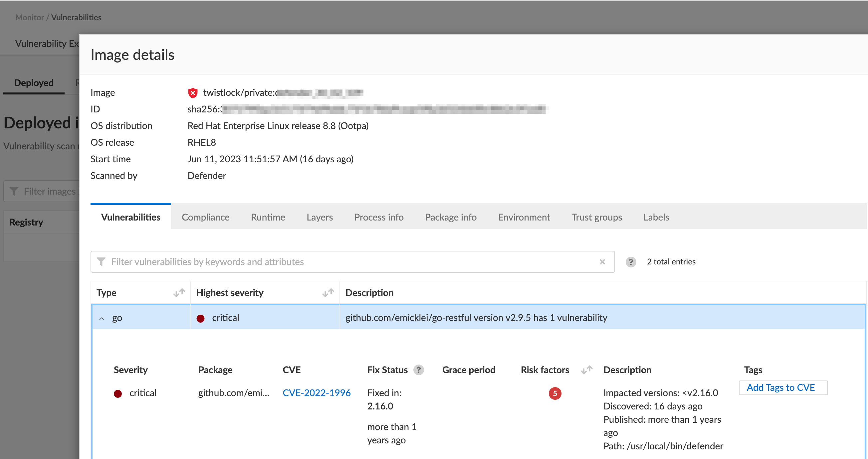Open the Package info tab

pyautogui.click(x=451, y=217)
